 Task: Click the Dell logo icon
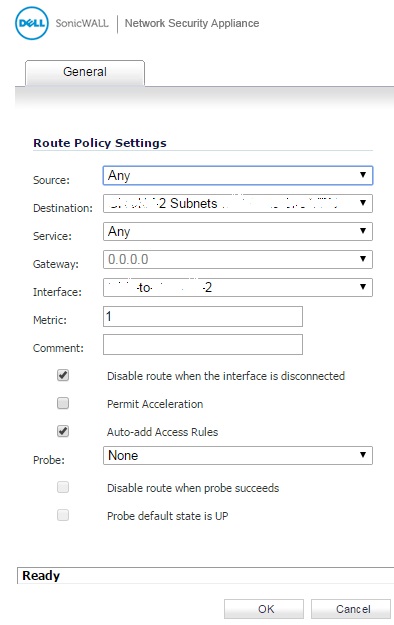[x=32, y=23]
